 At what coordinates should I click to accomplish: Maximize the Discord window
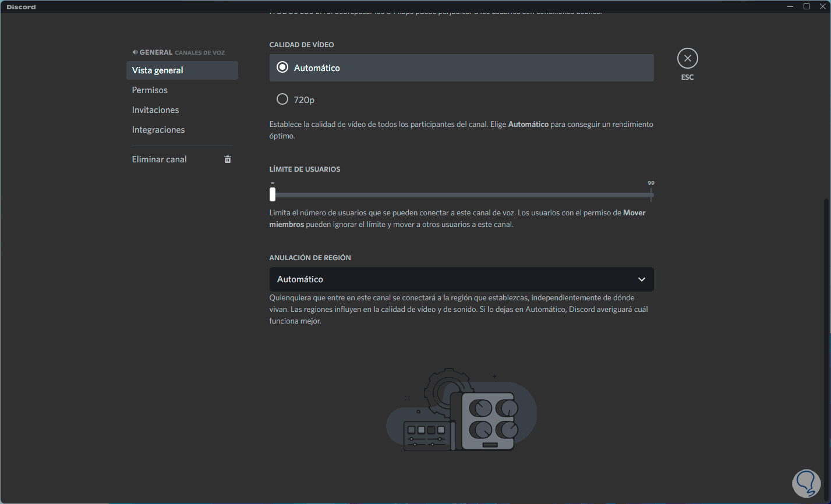[807, 6]
